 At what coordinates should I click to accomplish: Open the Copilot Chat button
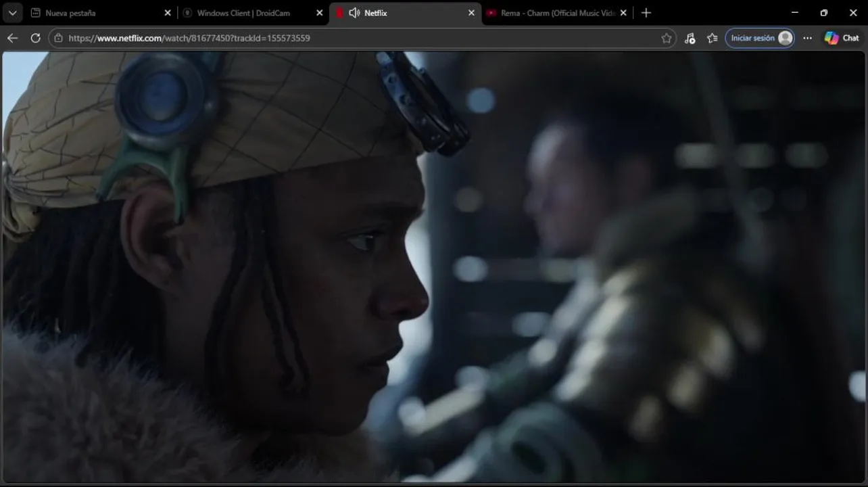pos(842,38)
